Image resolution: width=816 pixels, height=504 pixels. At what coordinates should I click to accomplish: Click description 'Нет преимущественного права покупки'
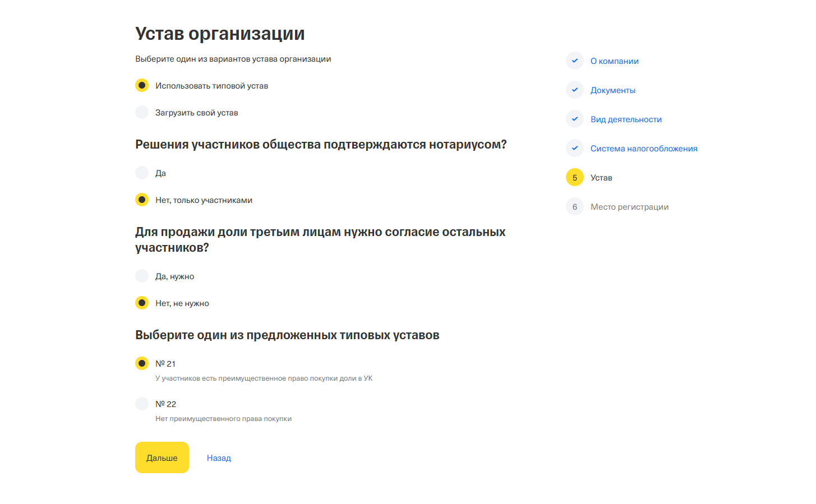pos(223,419)
